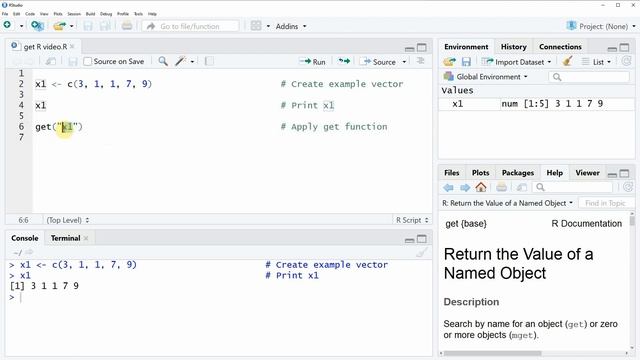Open the Global Environment dropdown
Image resolution: width=640 pixels, height=360 pixels.
point(486,77)
